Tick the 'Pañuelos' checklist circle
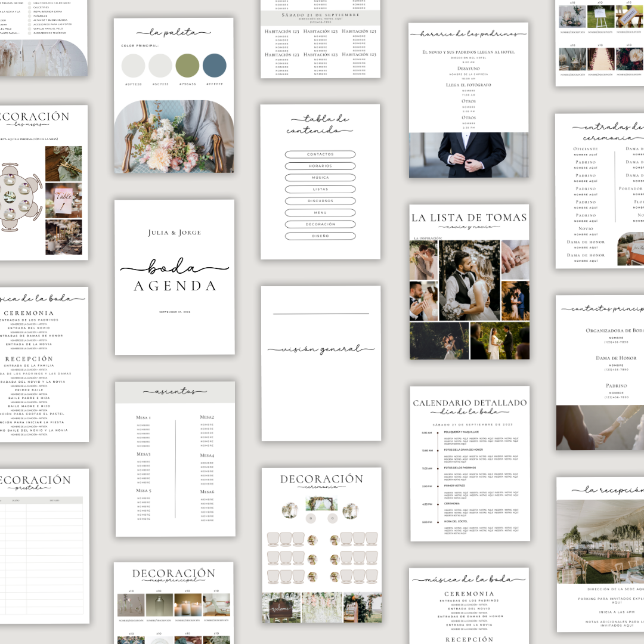Image resolution: width=644 pixels, height=644 pixels. point(30,16)
